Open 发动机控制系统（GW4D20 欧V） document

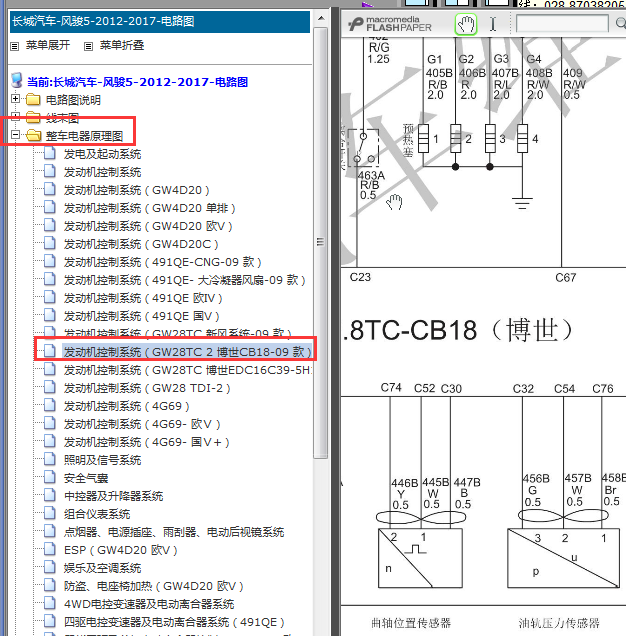tap(148, 226)
